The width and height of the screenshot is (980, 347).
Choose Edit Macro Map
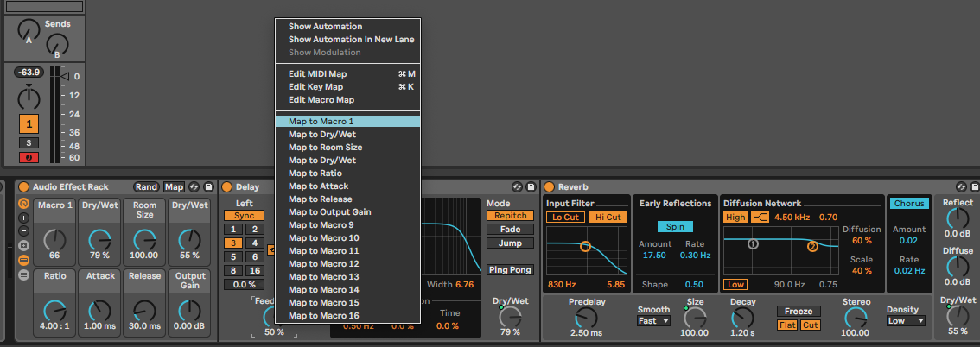tap(348, 100)
